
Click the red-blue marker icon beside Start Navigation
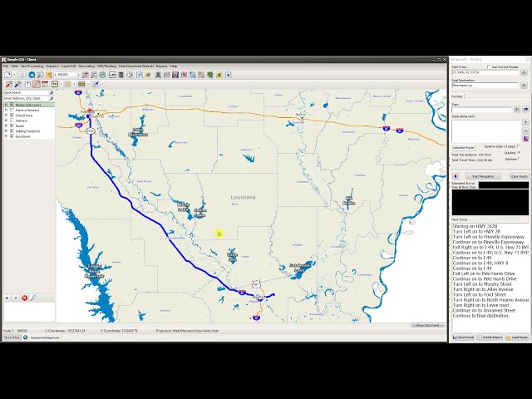click(456, 176)
